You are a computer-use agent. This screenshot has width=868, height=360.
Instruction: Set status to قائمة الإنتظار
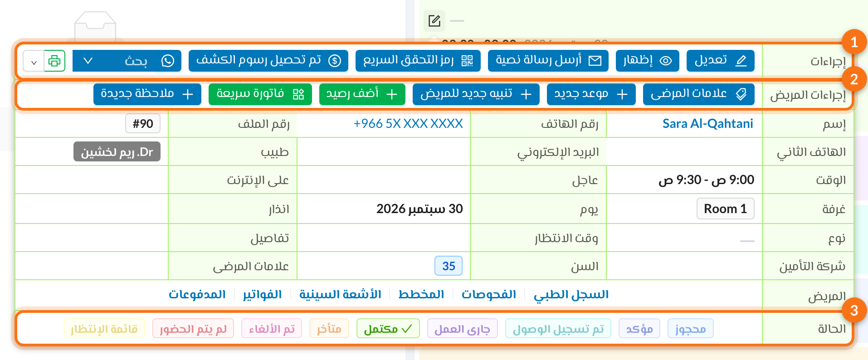[104, 329]
